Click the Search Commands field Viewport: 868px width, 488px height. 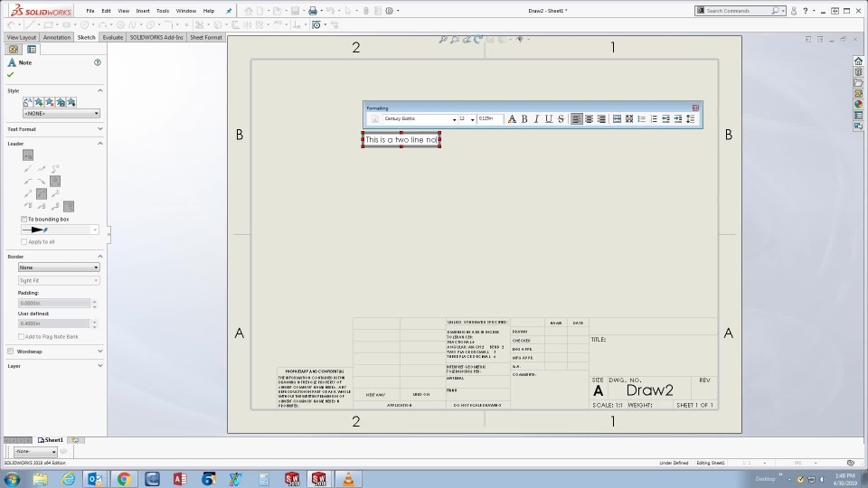[741, 11]
